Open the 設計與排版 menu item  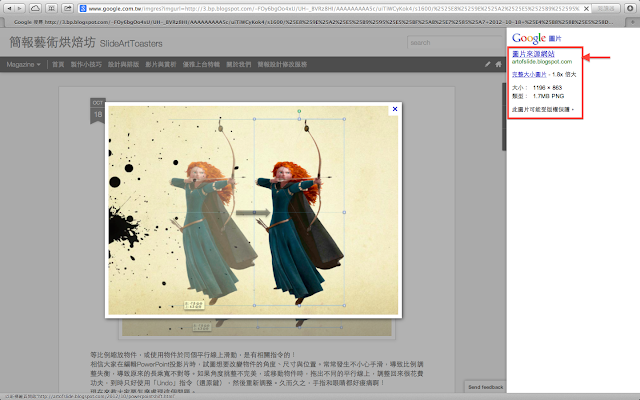coord(123,64)
